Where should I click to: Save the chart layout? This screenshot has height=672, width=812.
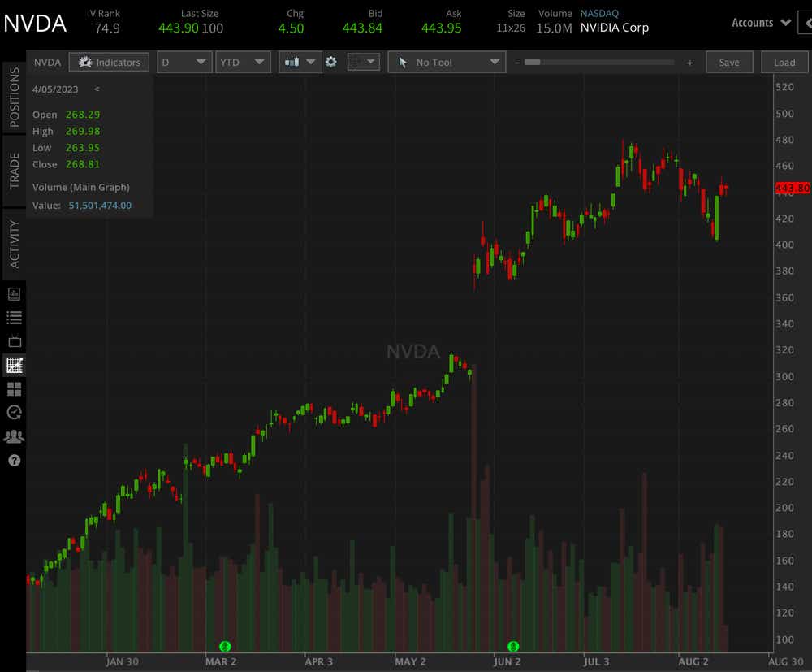[x=729, y=63]
